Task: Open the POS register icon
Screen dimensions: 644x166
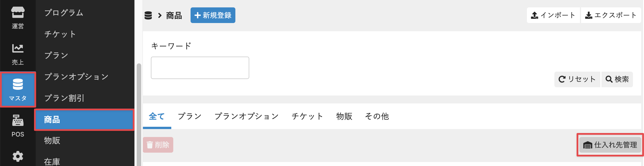Action: (x=18, y=125)
